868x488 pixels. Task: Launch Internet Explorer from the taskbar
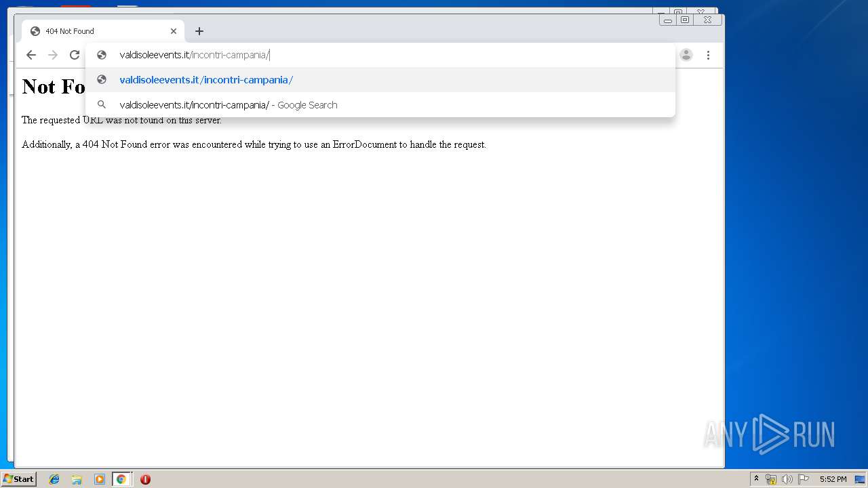[x=54, y=479]
